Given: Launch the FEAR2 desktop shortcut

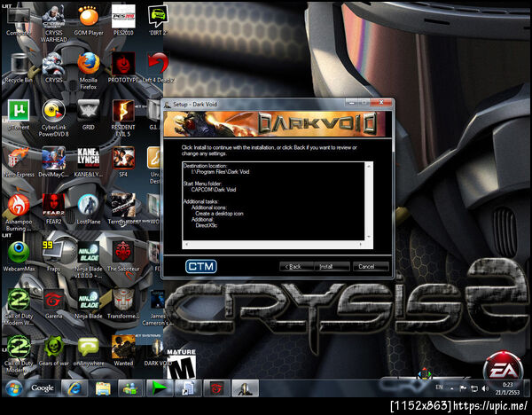Looking at the screenshot, I should point(53,209).
